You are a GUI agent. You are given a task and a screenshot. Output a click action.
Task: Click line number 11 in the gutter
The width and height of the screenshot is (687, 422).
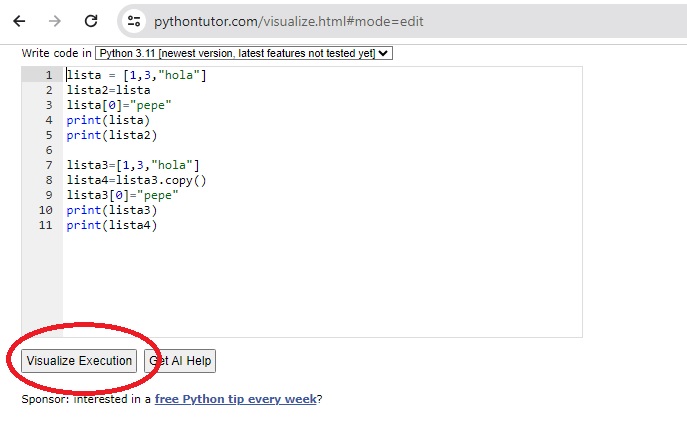(46, 225)
